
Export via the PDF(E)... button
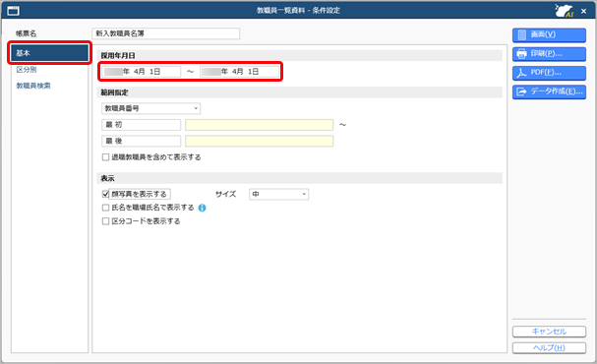click(x=549, y=73)
